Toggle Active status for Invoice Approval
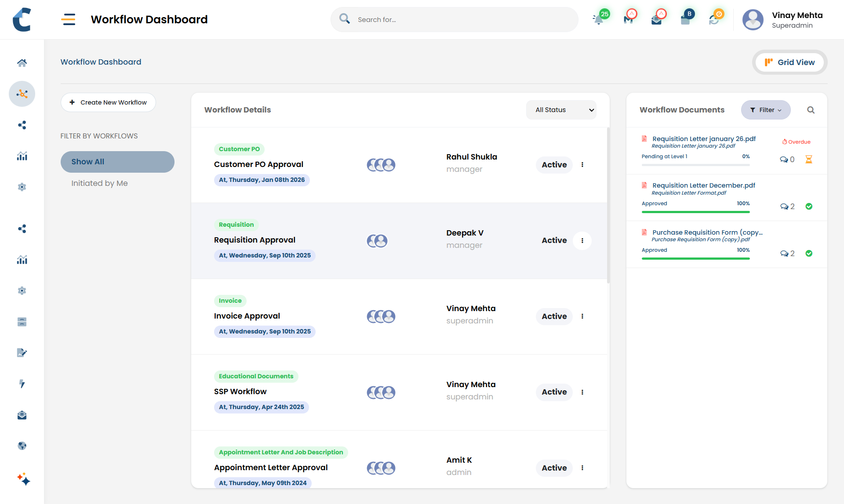Viewport: 844px width, 504px height. pyautogui.click(x=554, y=316)
